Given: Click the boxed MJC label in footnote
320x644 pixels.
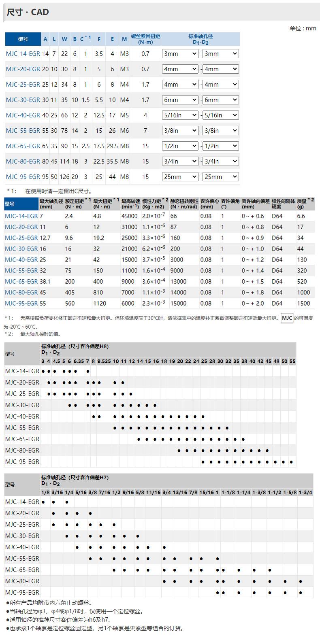Looking at the screenshot, I should click(287, 318).
